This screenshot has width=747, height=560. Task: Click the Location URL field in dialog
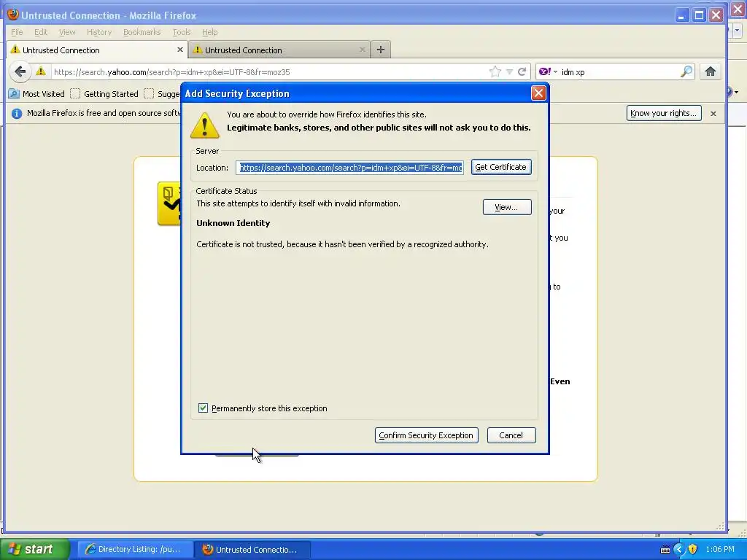point(349,168)
